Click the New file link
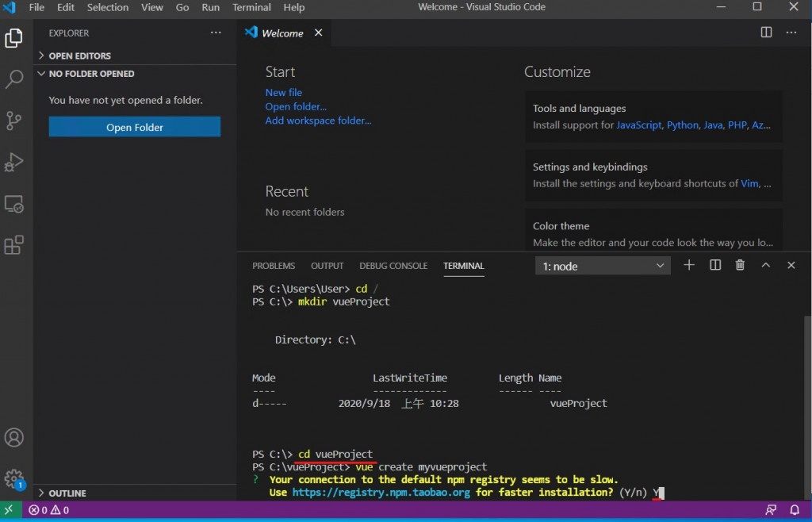 (284, 92)
